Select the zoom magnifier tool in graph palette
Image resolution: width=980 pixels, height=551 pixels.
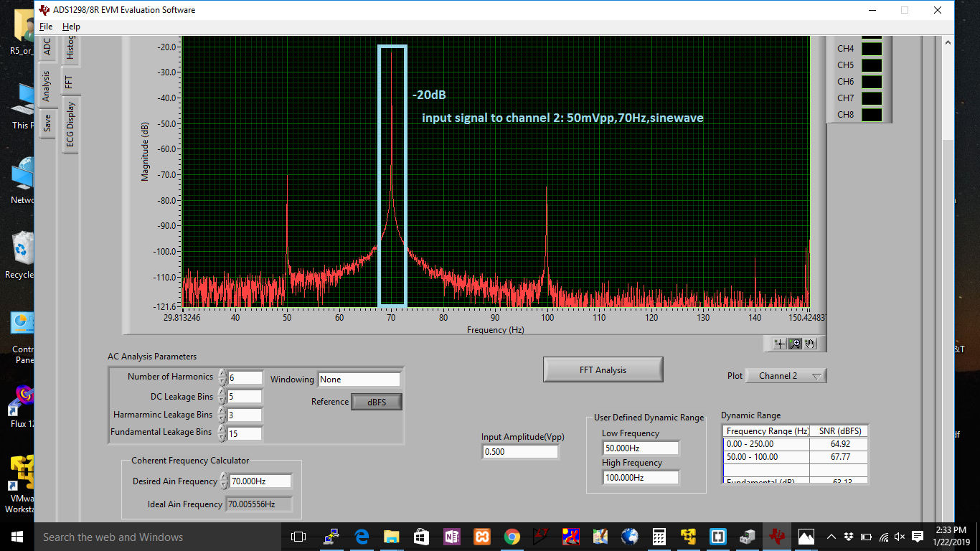point(795,344)
